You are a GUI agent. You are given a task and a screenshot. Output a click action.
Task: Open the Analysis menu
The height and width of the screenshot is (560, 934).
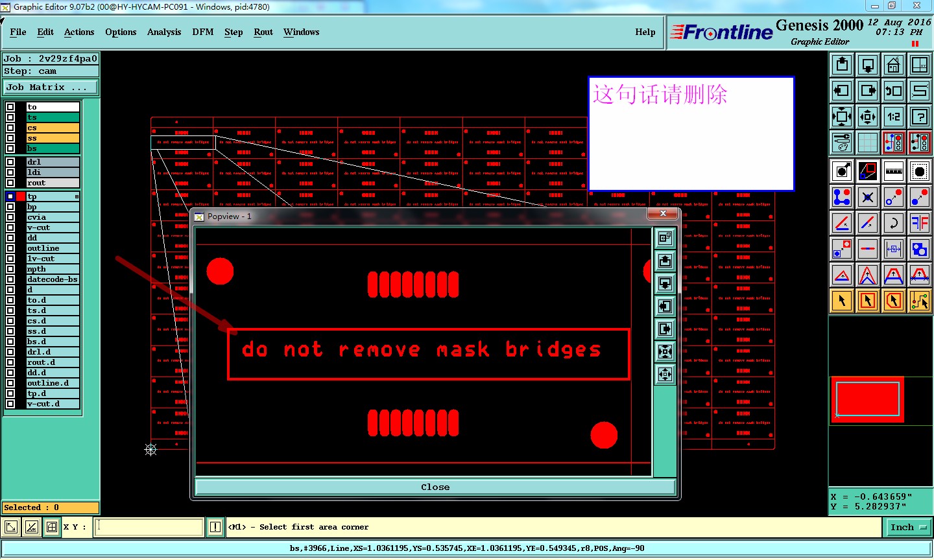pyautogui.click(x=164, y=32)
